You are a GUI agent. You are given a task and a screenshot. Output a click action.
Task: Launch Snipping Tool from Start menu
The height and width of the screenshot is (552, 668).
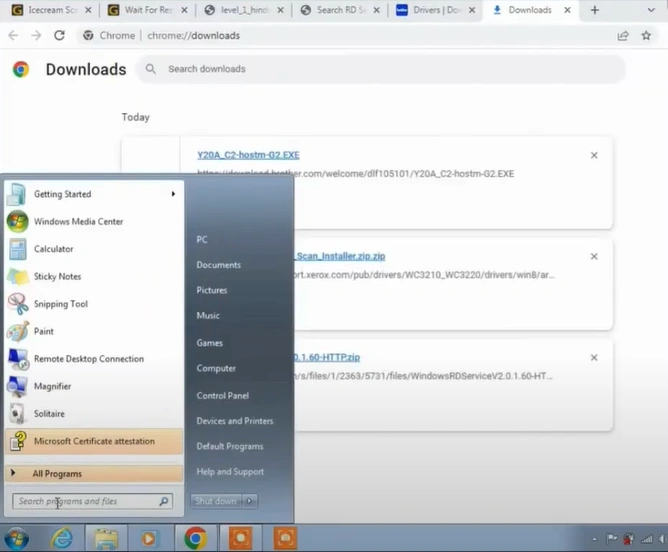pos(60,304)
